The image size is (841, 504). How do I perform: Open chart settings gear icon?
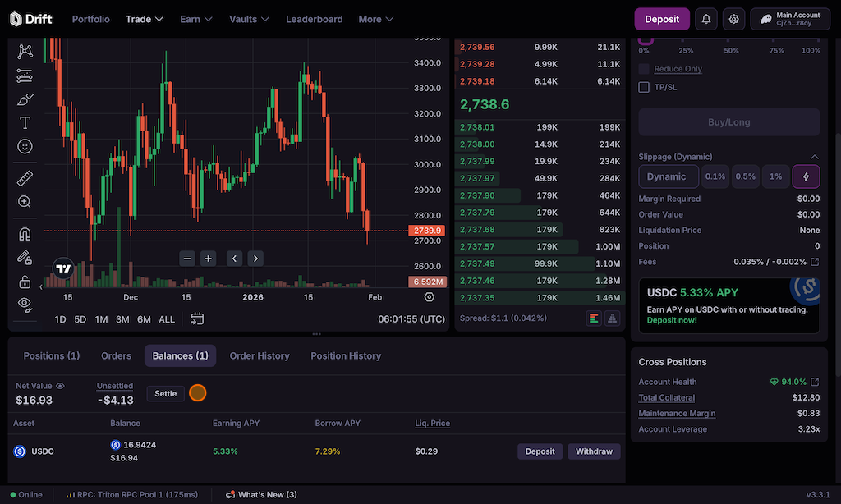point(428,297)
